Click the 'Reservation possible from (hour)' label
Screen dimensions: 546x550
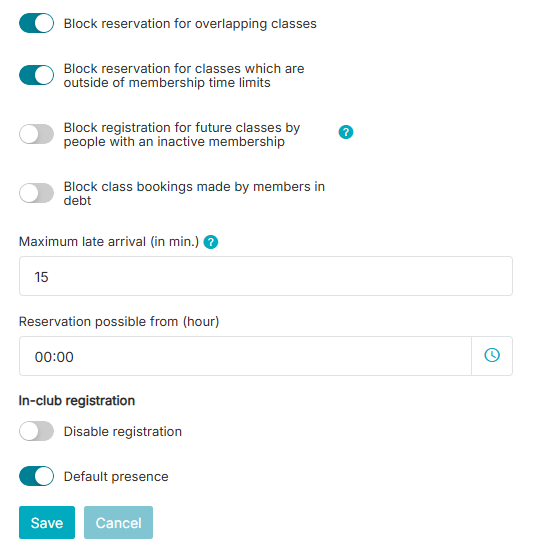click(x=119, y=322)
